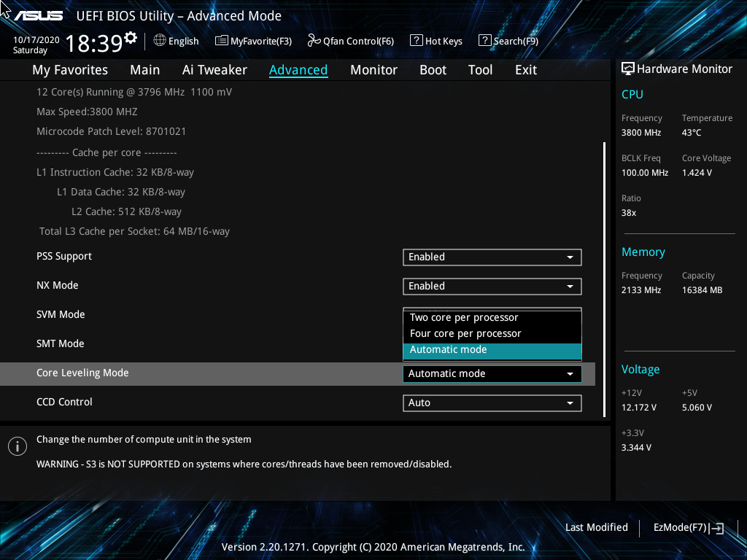
Task: Click CPU heading in Hardware Monitor
Action: (632, 94)
